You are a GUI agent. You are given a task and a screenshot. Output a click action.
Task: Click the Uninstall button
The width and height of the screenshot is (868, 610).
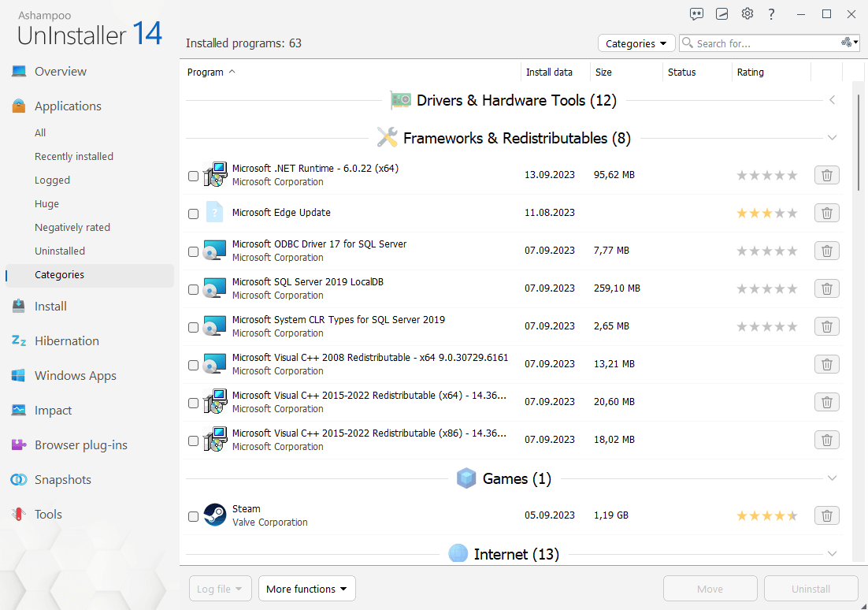tap(811, 588)
